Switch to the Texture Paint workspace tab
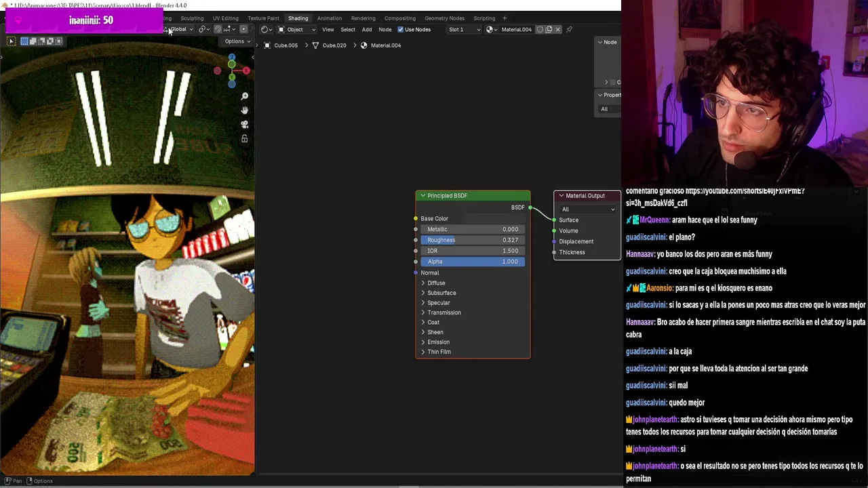 pos(263,18)
